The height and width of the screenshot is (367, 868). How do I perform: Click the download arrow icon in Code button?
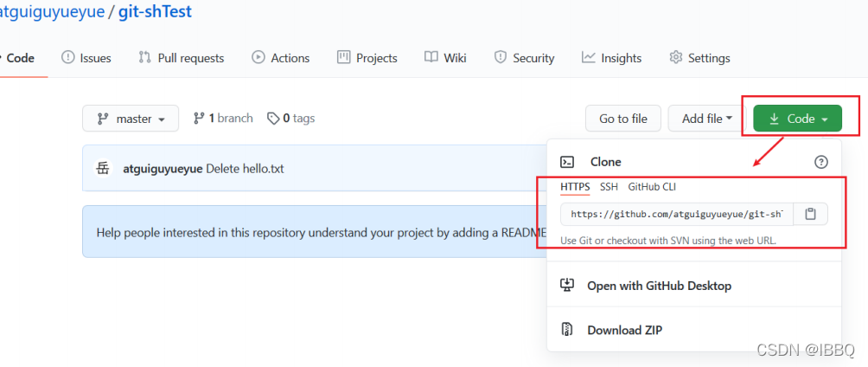tap(775, 118)
